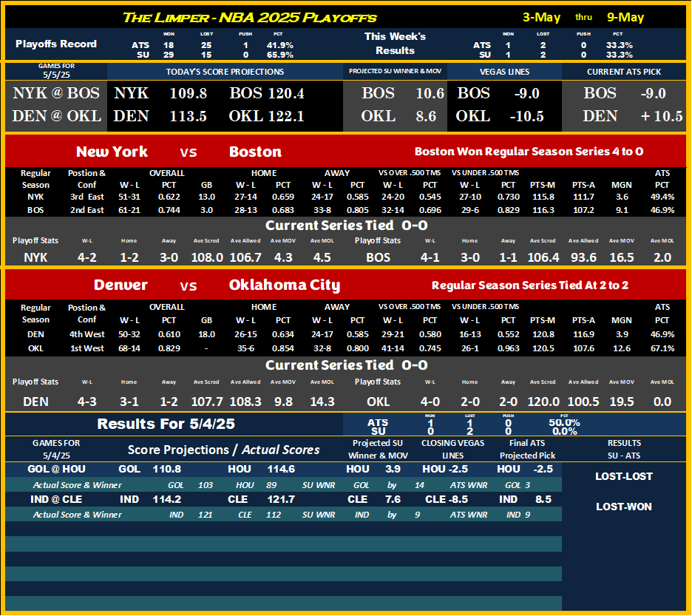Click the 'Vegas Lines' column header
692x616 pixels.
point(504,72)
